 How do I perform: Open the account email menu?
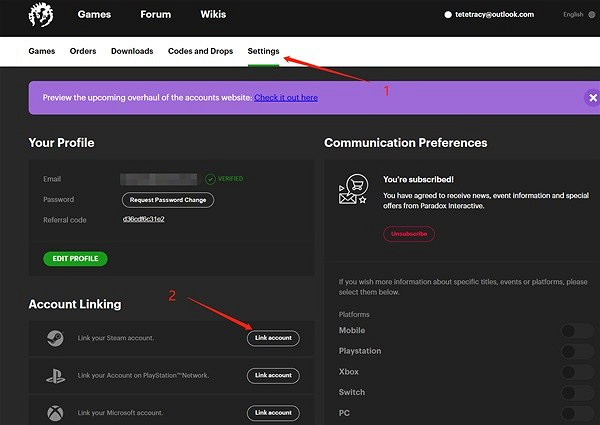pos(495,15)
